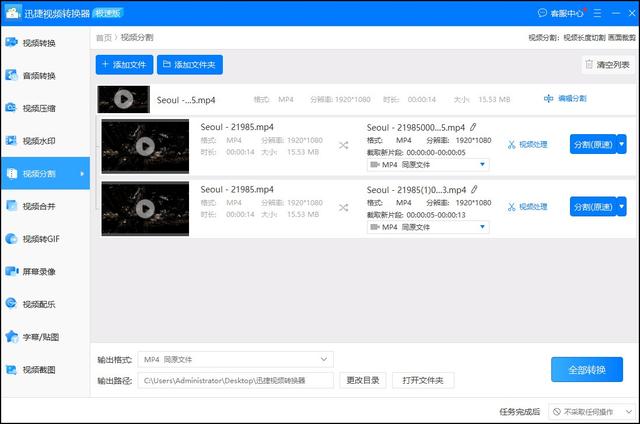Open the 输出格式 dropdown
This screenshot has width=640, height=424.
pos(236,359)
